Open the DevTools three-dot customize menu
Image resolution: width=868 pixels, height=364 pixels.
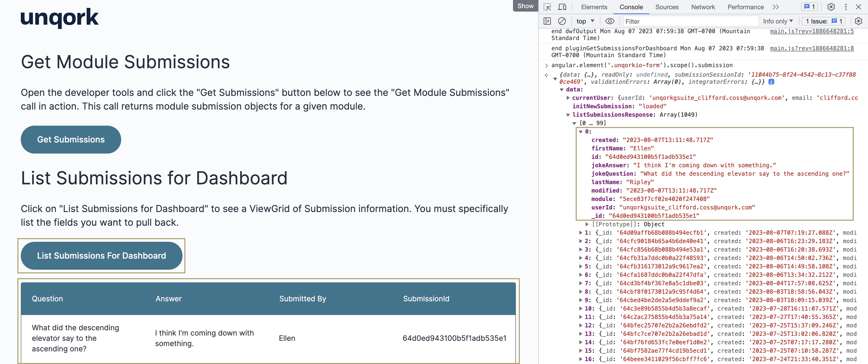click(x=845, y=7)
